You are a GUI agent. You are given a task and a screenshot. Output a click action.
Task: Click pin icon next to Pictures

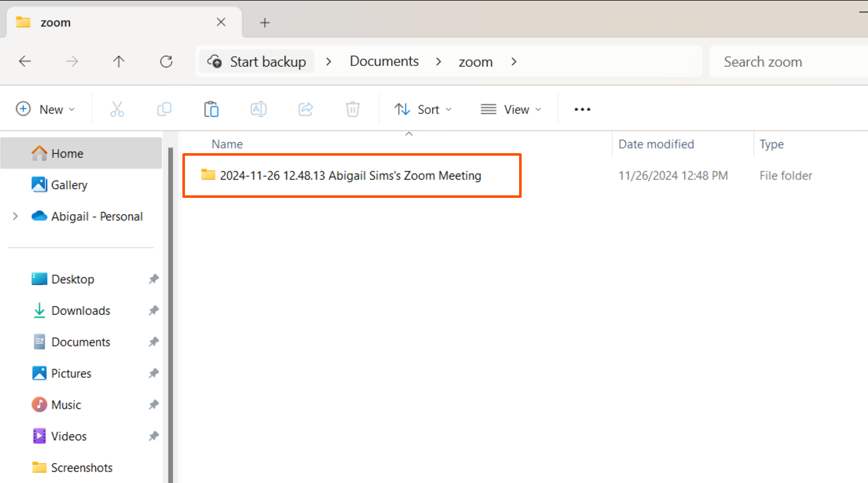click(x=154, y=373)
